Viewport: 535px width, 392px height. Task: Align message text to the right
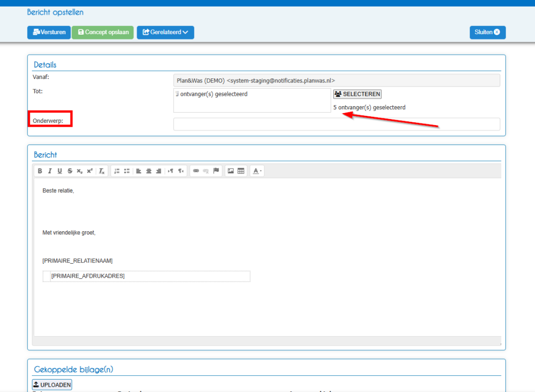(x=159, y=171)
